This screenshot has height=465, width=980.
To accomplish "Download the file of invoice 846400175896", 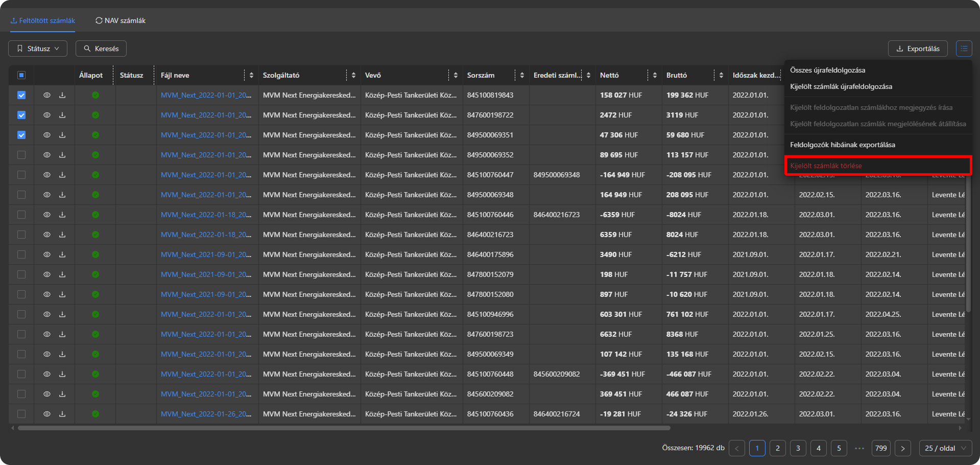I will point(62,254).
